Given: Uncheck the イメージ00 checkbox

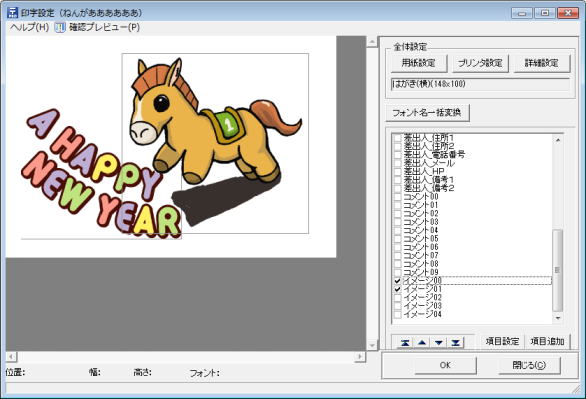Looking at the screenshot, I should tap(398, 281).
